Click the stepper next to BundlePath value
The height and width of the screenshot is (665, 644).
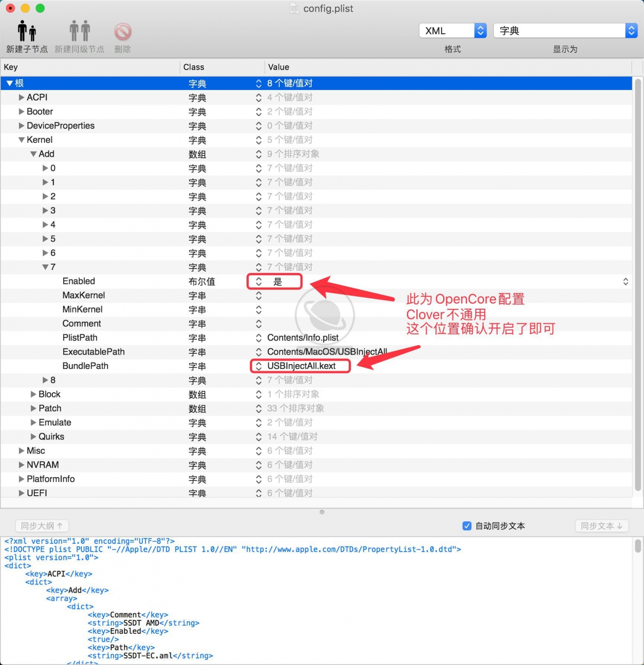(x=258, y=366)
